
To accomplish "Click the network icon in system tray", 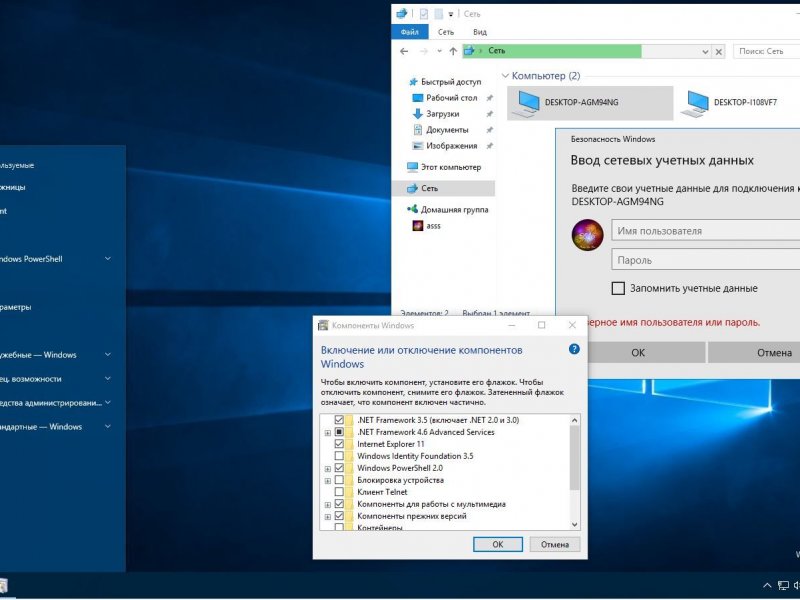I will coord(783,586).
